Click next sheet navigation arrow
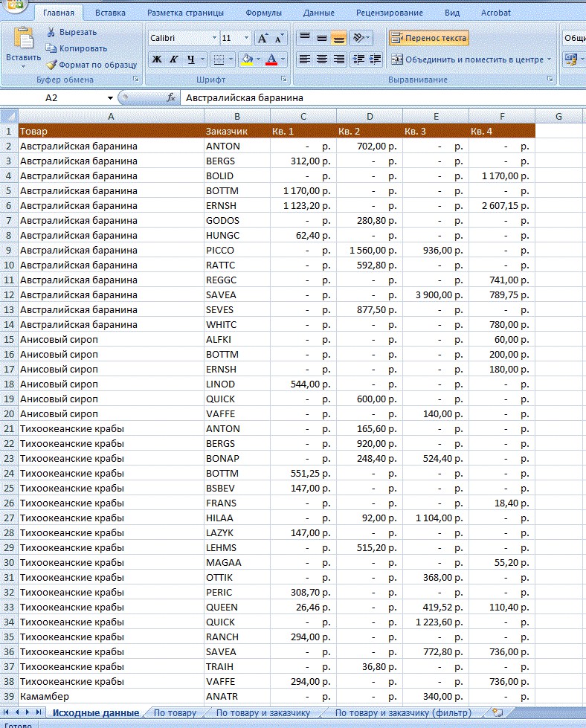This screenshot has width=586, height=728. 28,712
